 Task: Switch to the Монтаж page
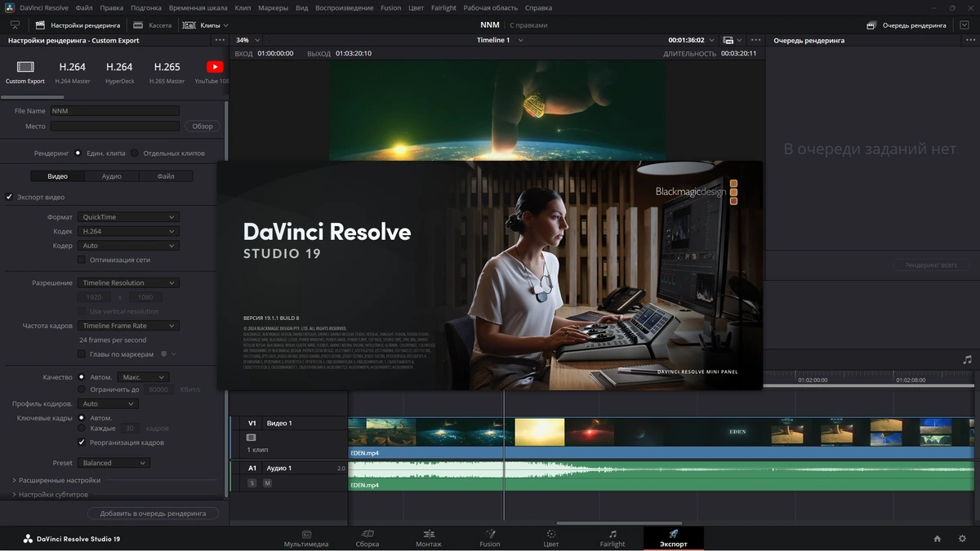click(x=429, y=539)
